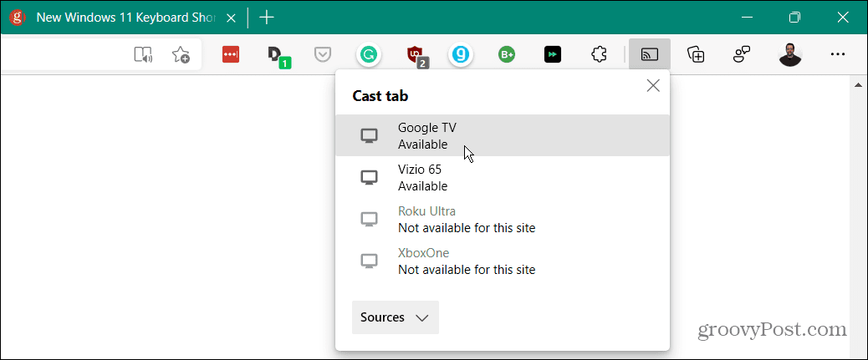Click the Cast media toolbar button
Screen dimensions: 868x360
[649, 54]
